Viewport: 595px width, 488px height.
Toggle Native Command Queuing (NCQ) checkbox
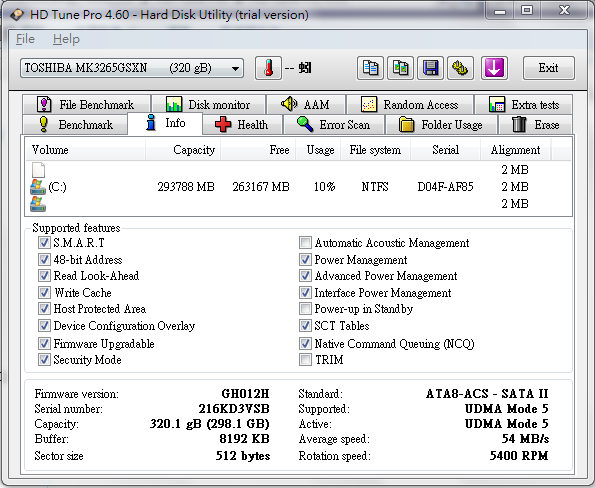[x=305, y=343]
